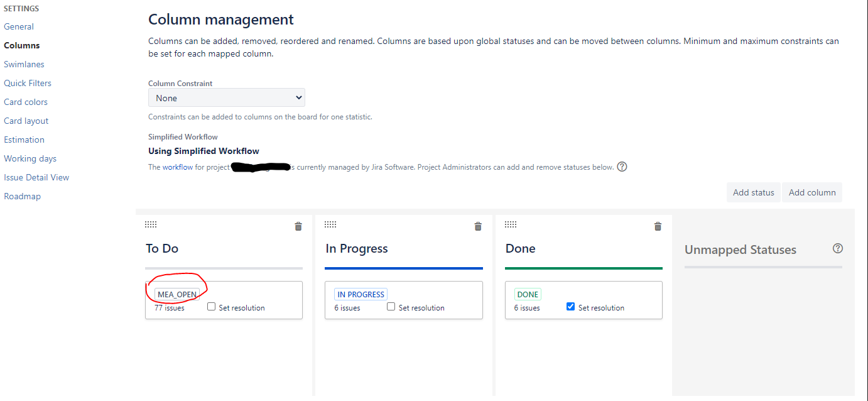Click the Unmapped Statuses heading
The height and width of the screenshot is (401, 868).
tap(741, 250)
